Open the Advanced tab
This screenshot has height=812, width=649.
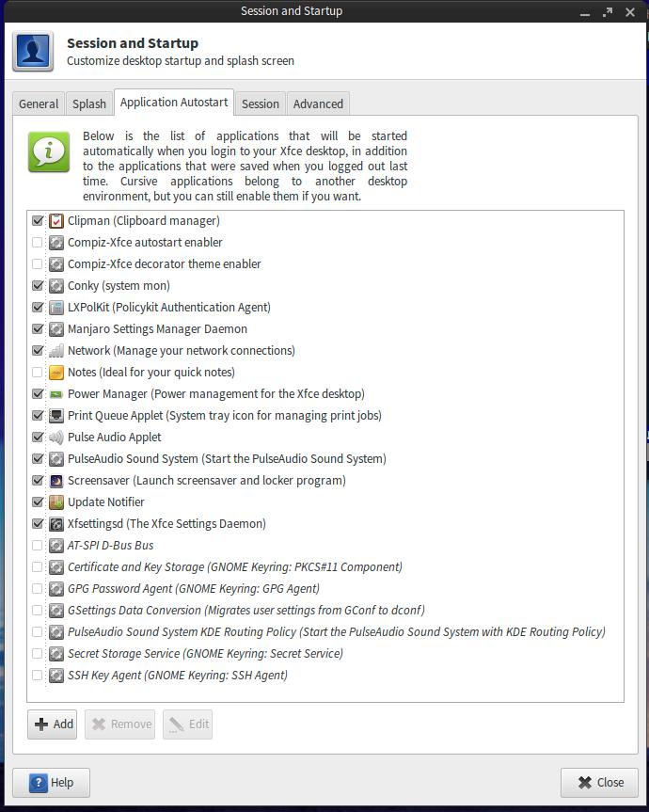tap(318, 104)
